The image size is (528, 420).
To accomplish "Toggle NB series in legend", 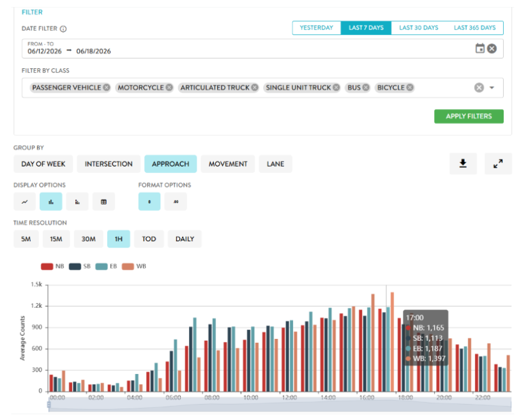I will click(x=52, y=266).
